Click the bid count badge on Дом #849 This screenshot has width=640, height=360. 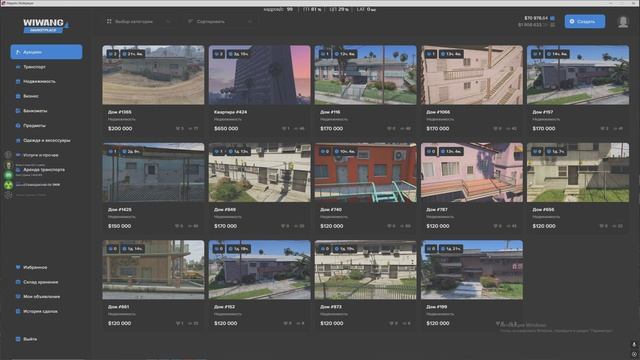coord(219,151)
